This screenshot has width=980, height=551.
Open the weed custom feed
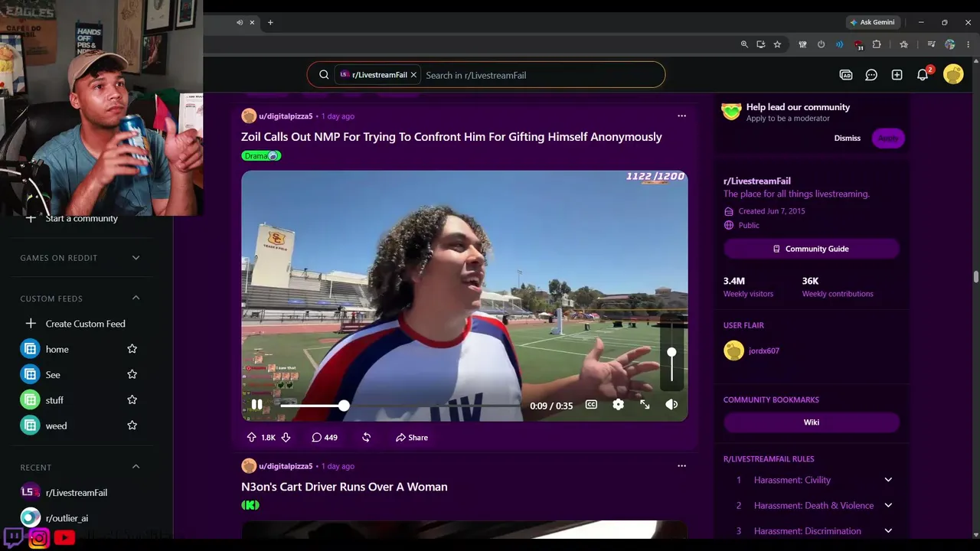pyautogui.click(x=56, y=425)
